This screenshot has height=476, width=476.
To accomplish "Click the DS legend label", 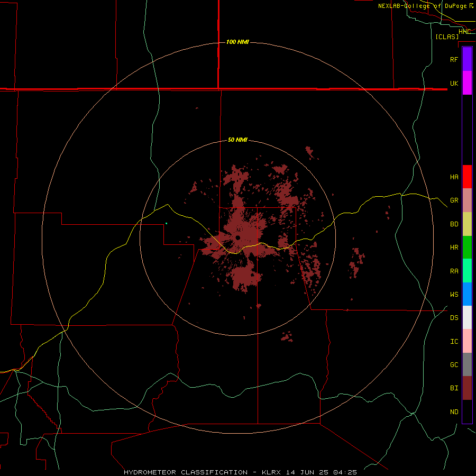I will pyautogui.click(x=454, y=318).
